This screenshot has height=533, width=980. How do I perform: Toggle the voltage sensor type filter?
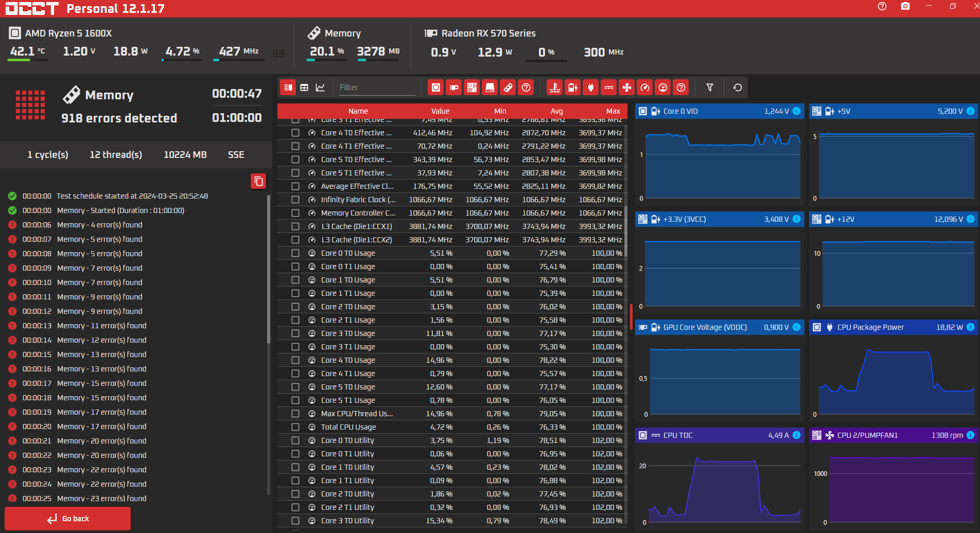click(x=573, y=87)
